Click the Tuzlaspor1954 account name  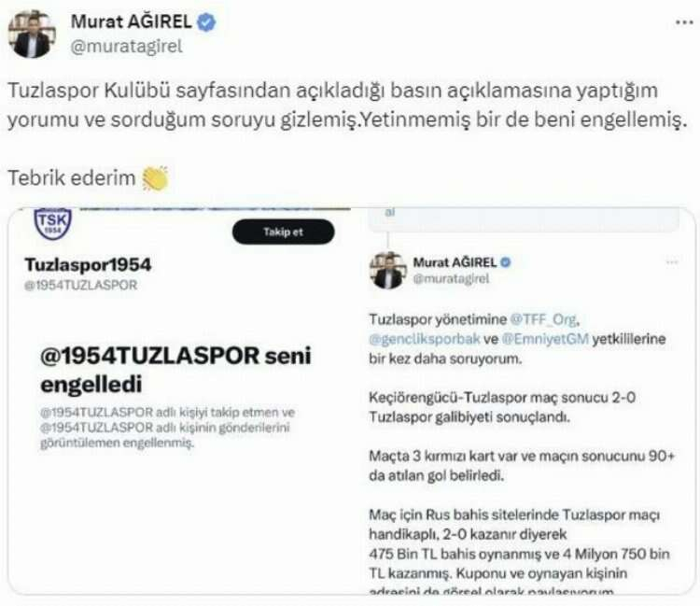(88, 264)
